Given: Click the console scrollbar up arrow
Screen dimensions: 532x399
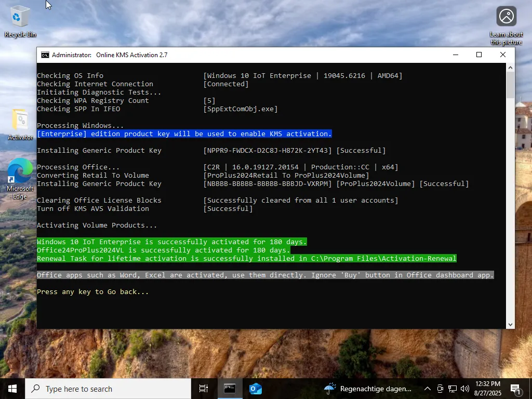Looking at the screenshot, I should (510, 68).
